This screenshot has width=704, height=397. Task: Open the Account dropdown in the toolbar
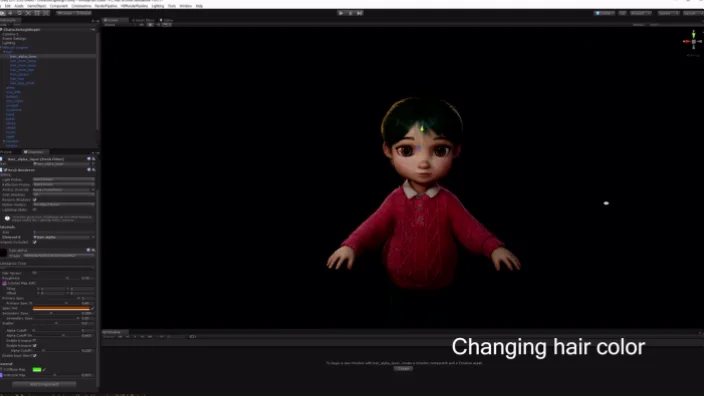(640, 13)
